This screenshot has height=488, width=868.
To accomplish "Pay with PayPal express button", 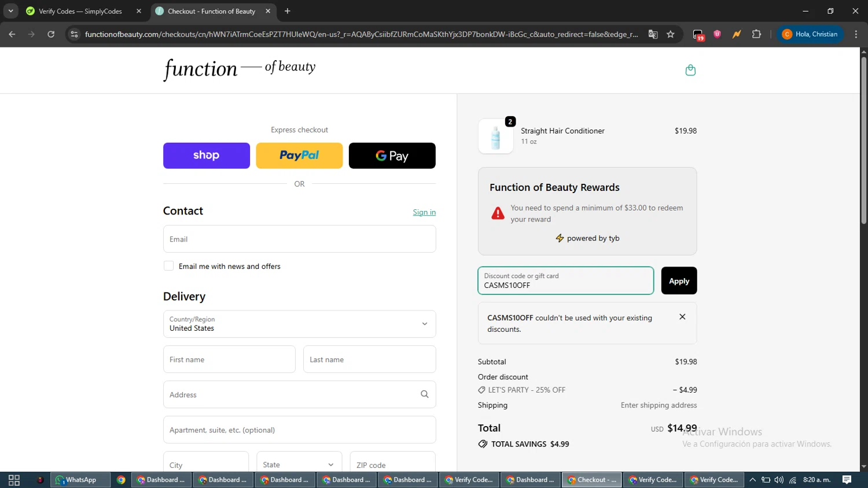I will [x=299, y=156].
